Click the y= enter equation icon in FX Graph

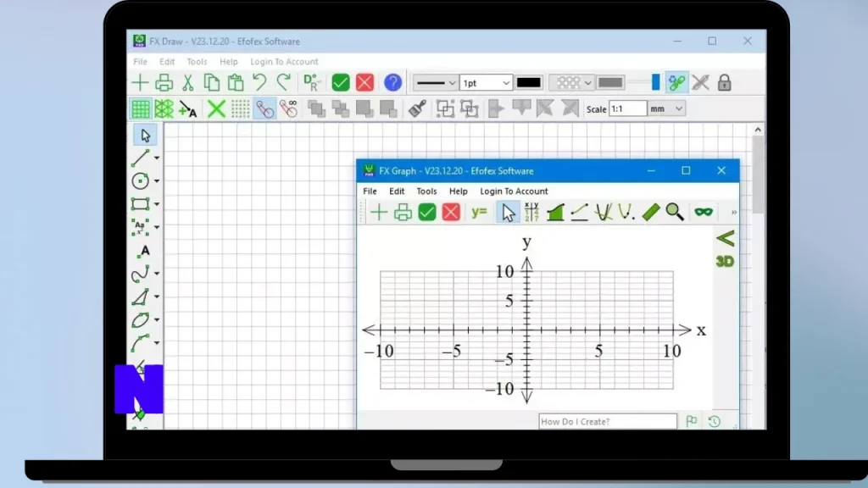pos(479,212)
